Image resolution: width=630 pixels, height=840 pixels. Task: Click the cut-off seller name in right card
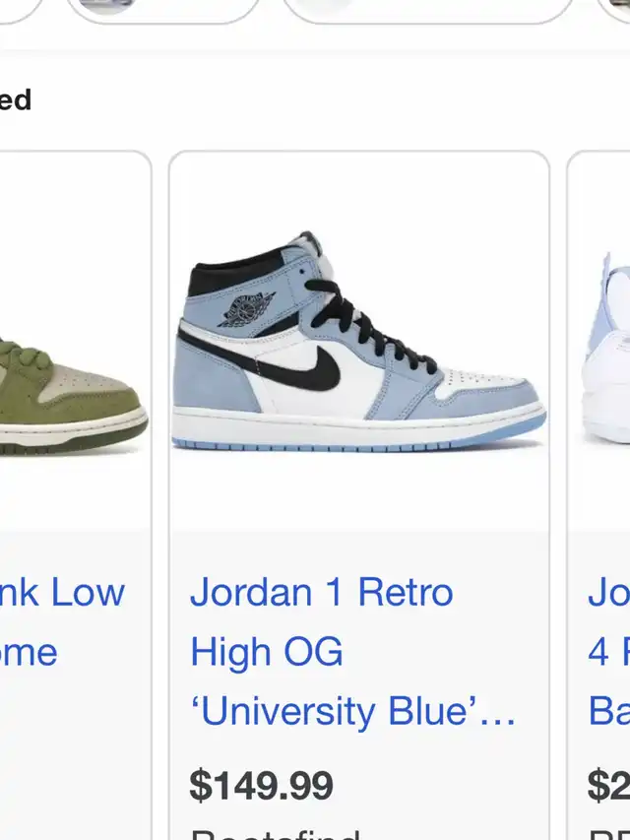coord(609,835)
